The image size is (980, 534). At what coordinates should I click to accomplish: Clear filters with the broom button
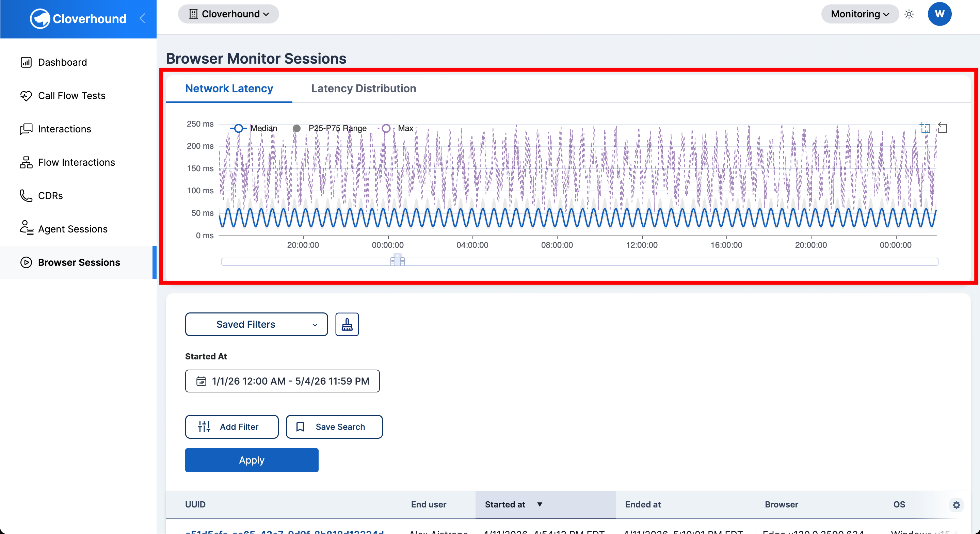point(347,324)
